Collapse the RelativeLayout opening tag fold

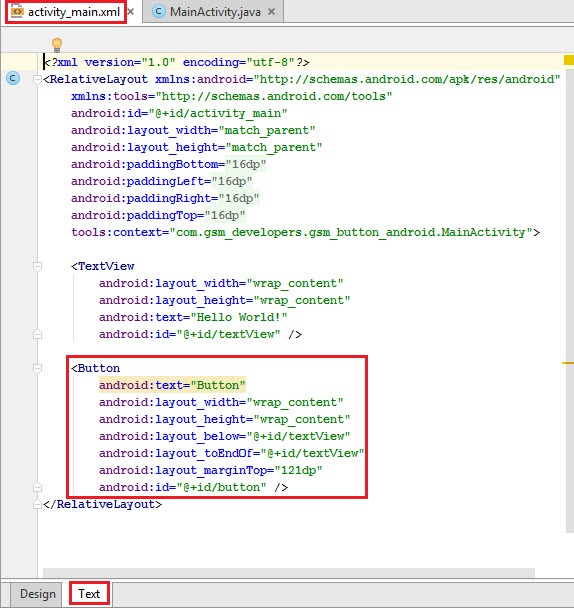pos(37,80)
